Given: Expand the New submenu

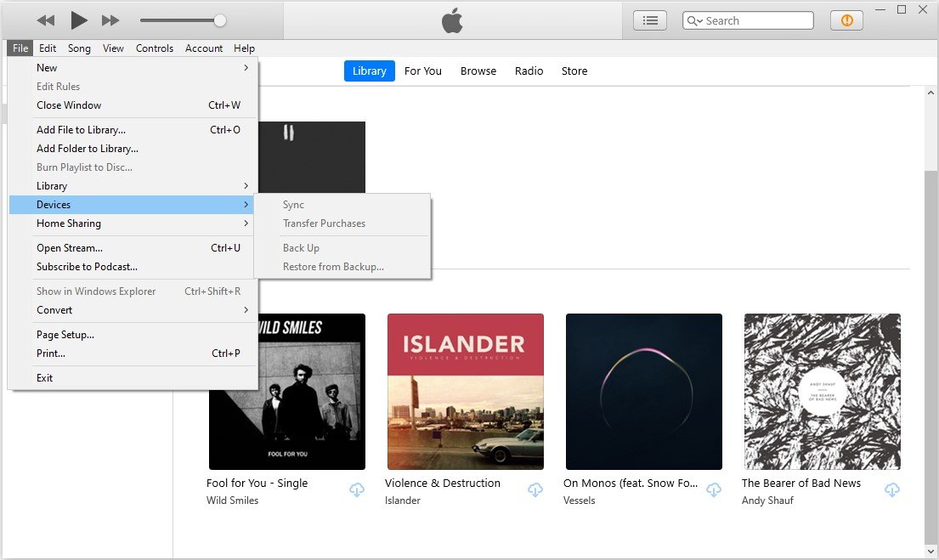Looking at the screenshot, I should 133,68.
